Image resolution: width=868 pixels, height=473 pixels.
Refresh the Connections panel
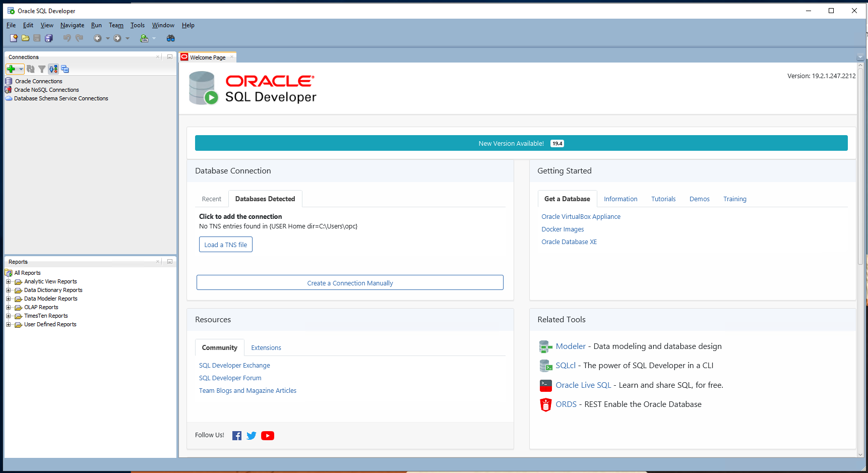(x=31, y=69)
